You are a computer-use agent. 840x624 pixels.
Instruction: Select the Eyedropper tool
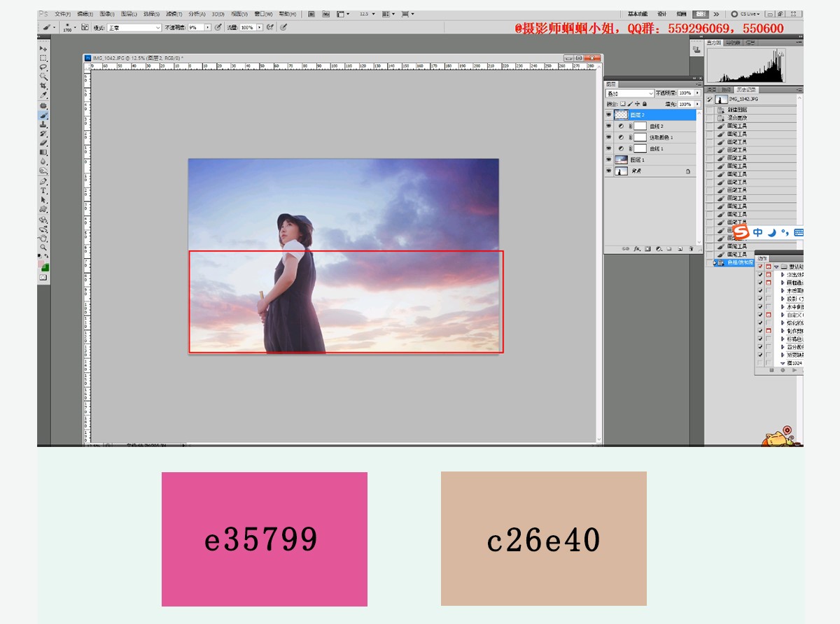coord(43,95)
